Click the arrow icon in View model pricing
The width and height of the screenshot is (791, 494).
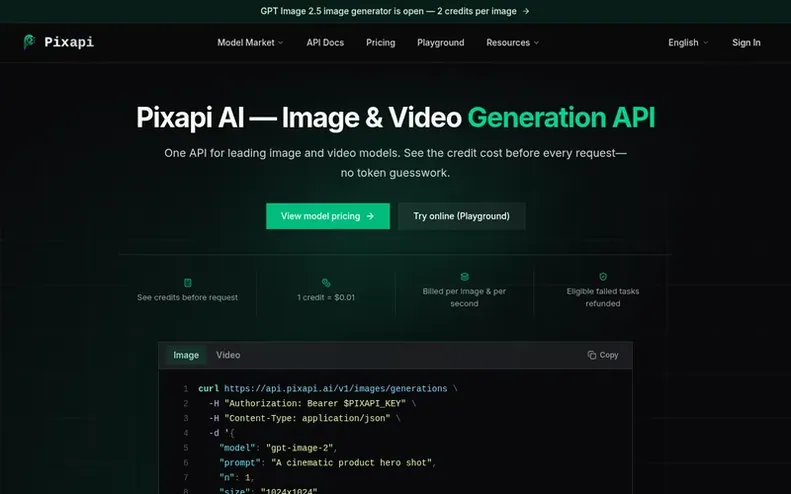coord(370,216)
